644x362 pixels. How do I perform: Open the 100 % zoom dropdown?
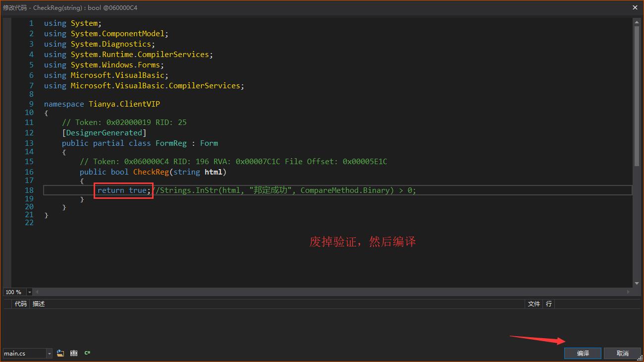click(30, 292)
